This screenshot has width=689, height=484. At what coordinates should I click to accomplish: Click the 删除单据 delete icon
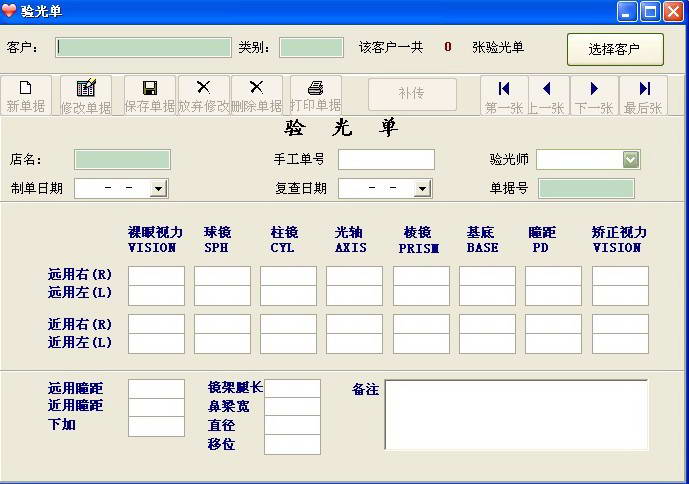(257, 87)
